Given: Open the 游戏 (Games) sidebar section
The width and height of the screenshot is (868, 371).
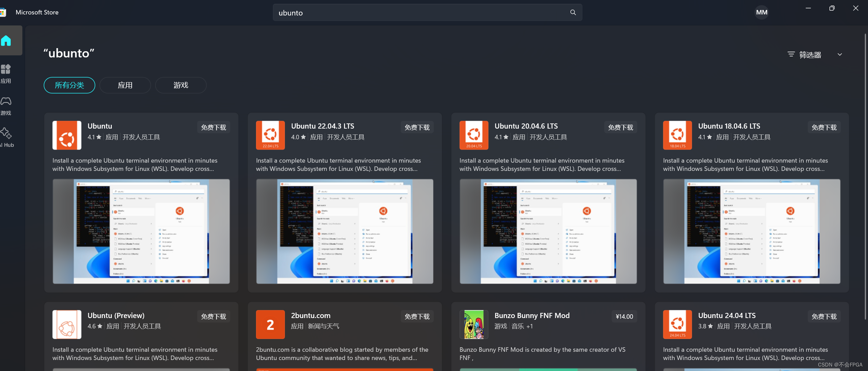Looking at the screenshot, I should point(6,106).
